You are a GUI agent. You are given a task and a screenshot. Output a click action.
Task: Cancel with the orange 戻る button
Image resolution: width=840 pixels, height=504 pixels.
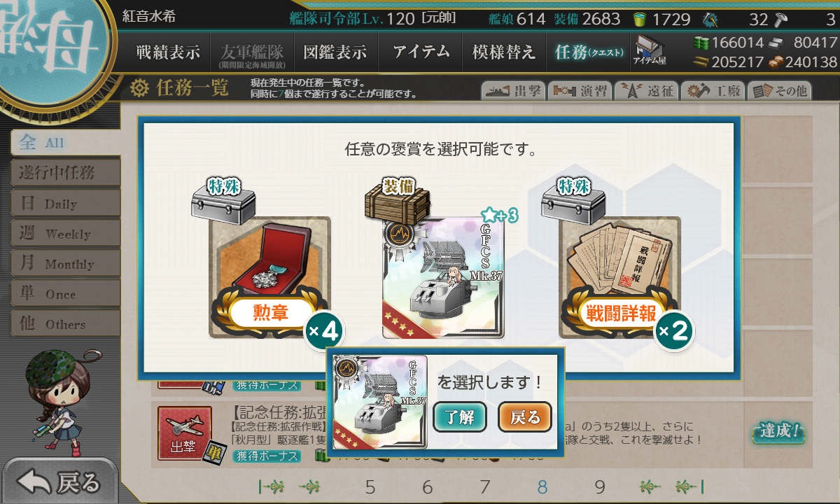[x=525, y=418]
